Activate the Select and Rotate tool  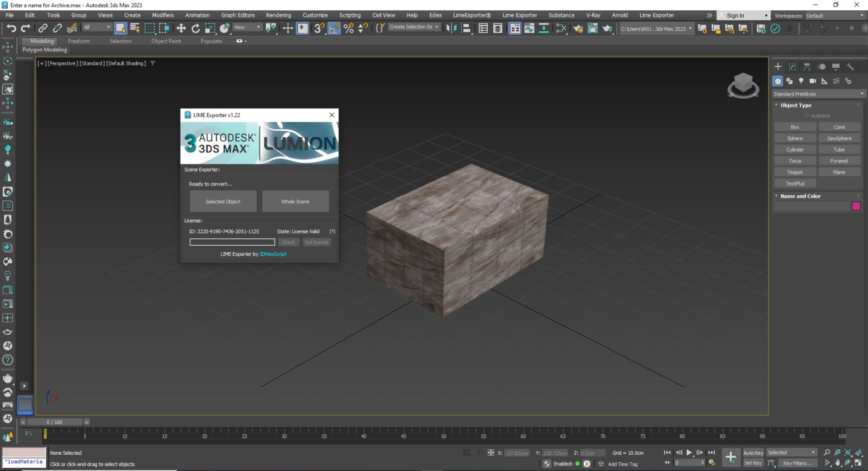pyautogui.click(x=196, y=28)
